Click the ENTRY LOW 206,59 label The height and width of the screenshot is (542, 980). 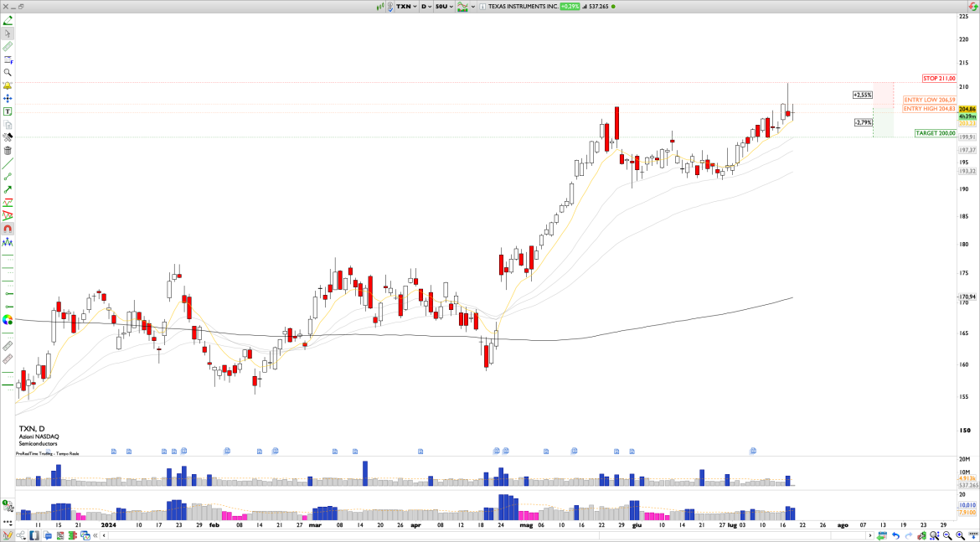[929, 100]
